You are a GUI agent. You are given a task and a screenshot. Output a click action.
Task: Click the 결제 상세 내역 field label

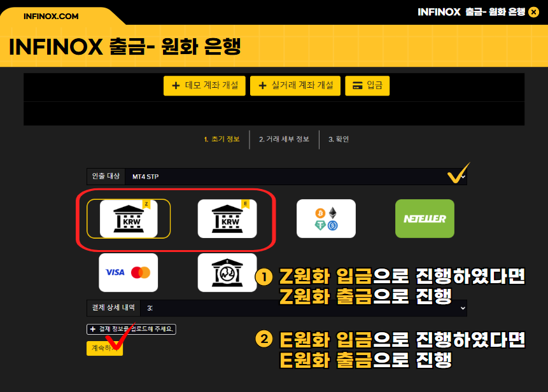113,308
